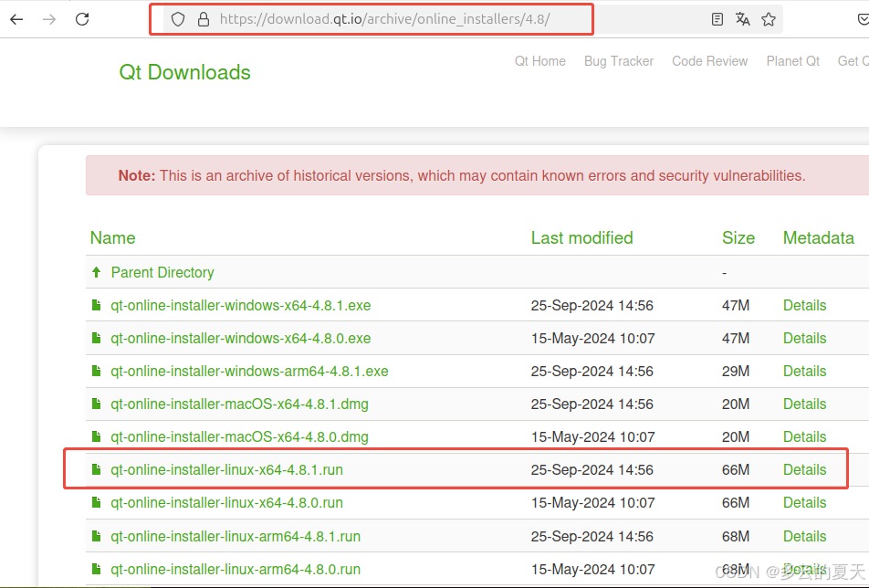Click the Parent Directory up-arrow icon

[x=97, y=272]
